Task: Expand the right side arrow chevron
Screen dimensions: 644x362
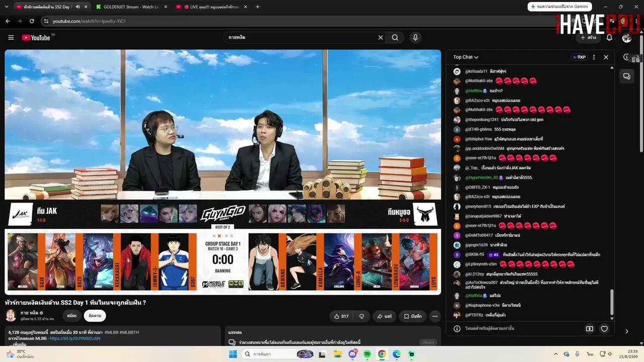Action: [627, 331]
